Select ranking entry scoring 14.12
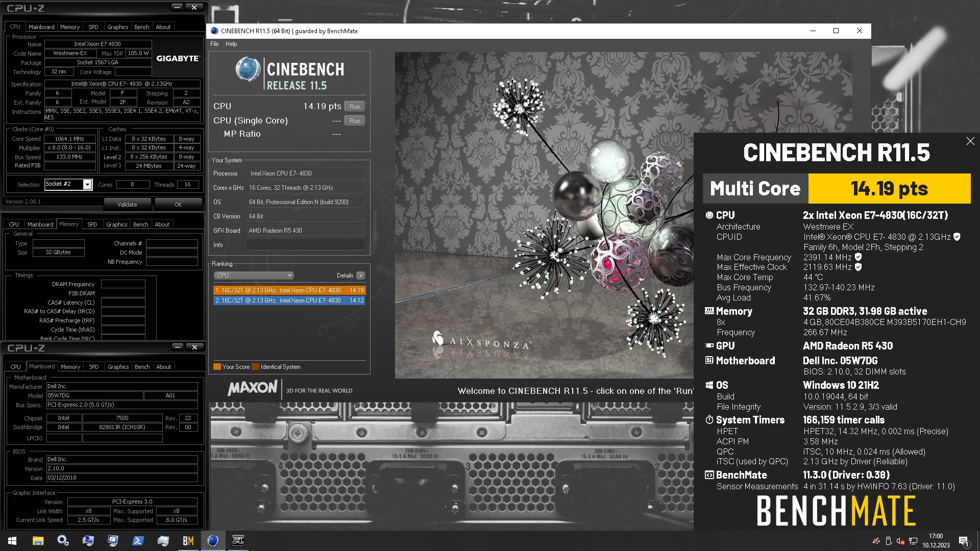The height and width of the screenshot is (551, 980). click(x=289, y=300)
